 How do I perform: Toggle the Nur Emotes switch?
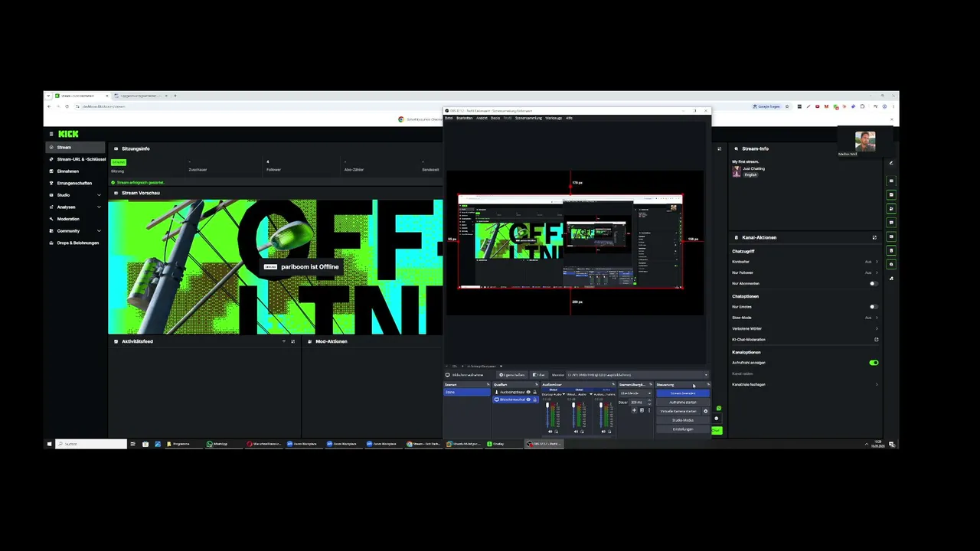tap(873, 307)
